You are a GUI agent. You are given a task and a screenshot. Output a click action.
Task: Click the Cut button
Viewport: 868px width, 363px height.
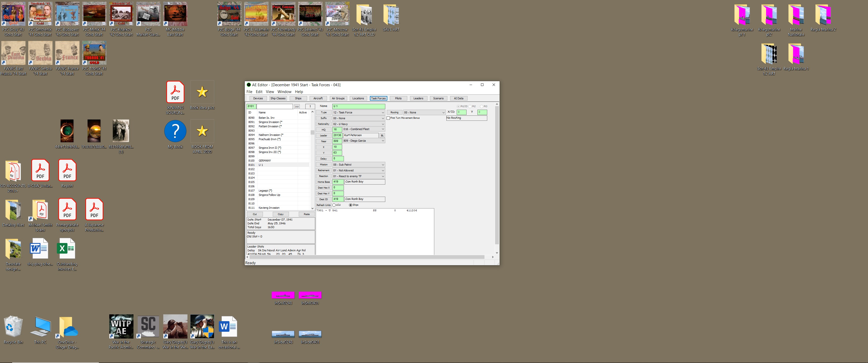(x=255, y=214)
